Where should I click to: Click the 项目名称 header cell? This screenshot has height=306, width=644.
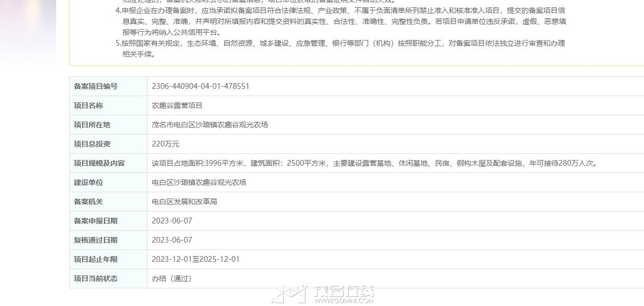click(109, 105)
